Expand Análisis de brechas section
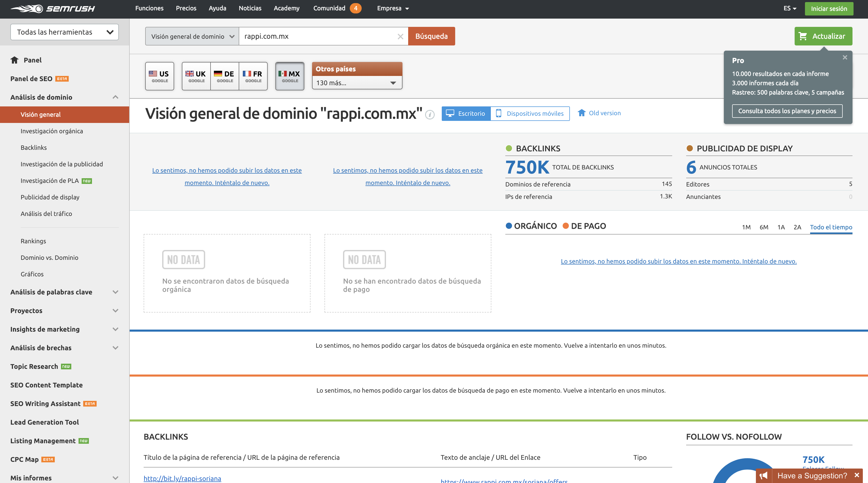 (115, 348)
